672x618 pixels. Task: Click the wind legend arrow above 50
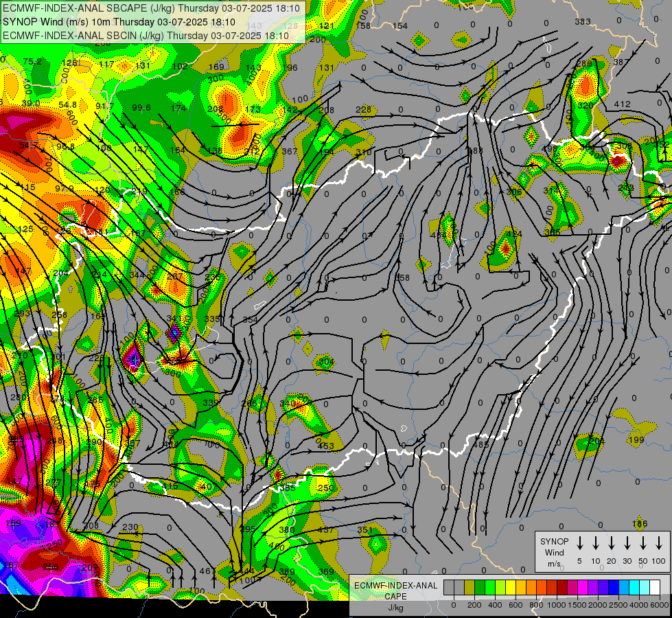643,542
